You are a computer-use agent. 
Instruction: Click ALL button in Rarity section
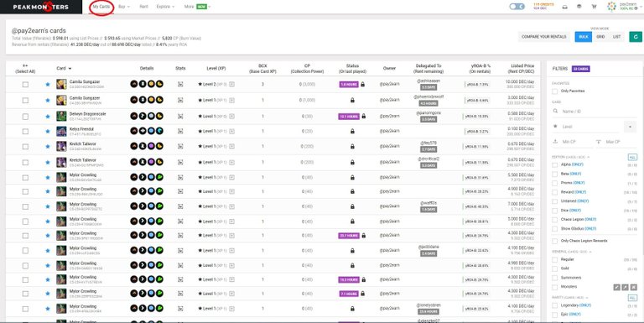coord(632,298)
